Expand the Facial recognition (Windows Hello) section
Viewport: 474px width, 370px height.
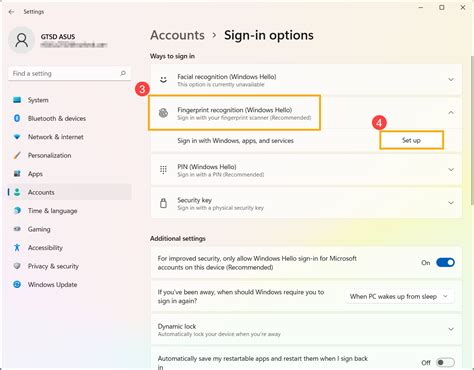click(x=451, y=79)
